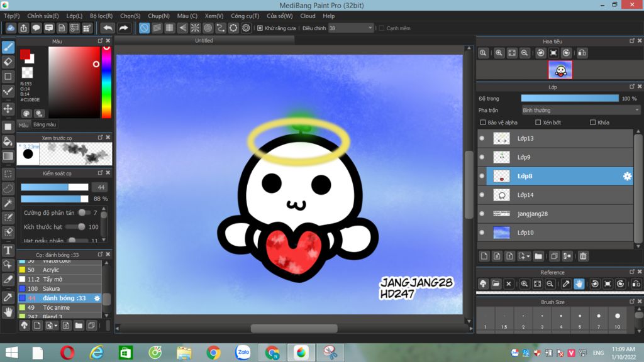Image resolution: width=644 pixels, height=362 pixels.
Task: Hide the Lớp10 background layer
Action: point(482,233)
